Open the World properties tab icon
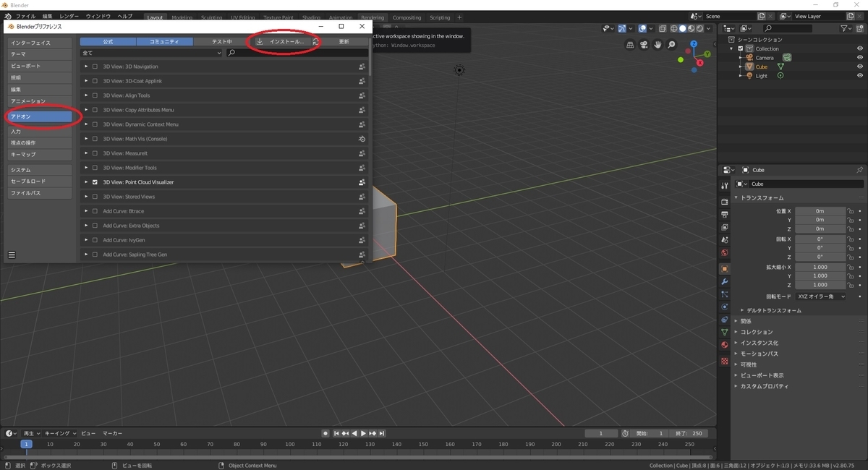 (x=725, y=253)
